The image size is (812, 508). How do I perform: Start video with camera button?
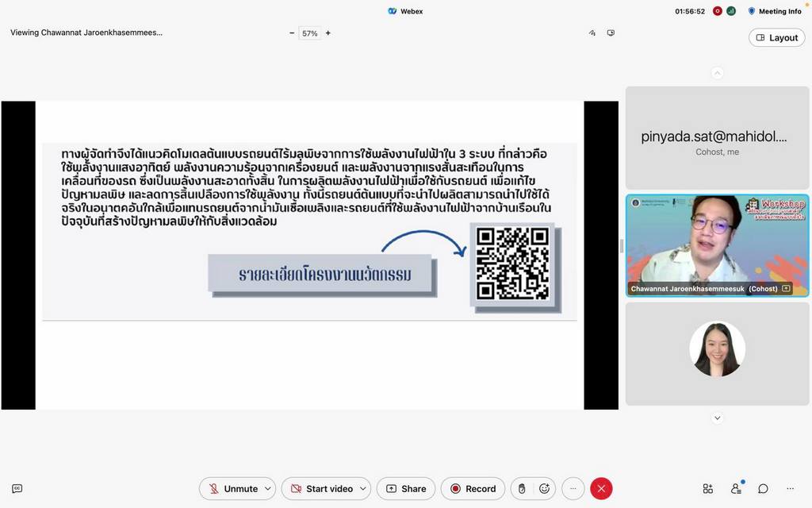click(x=320, y=489)
